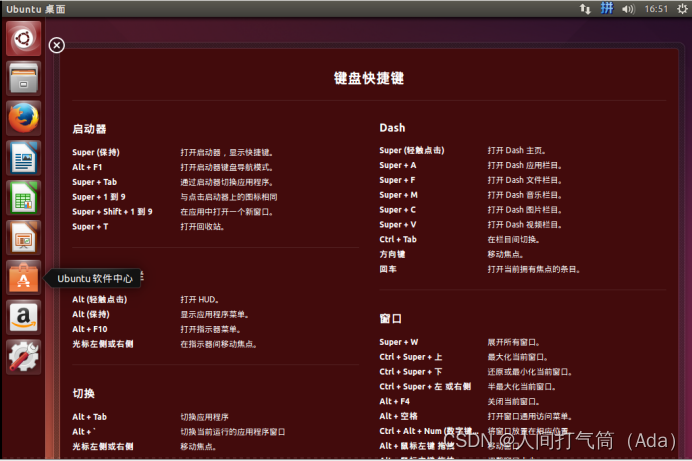
Task: Open LibreOffice Impress presentation icon
Action: [23, 238]
